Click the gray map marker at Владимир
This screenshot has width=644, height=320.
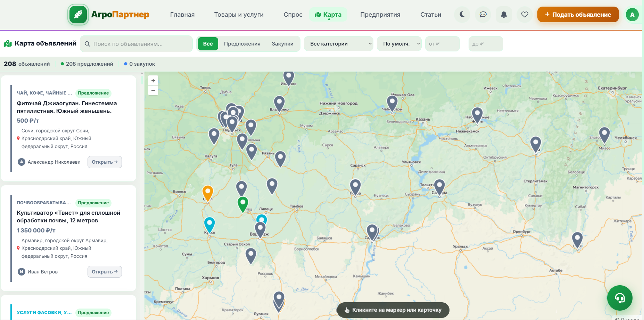pyautogui.click(x=279, y=104)
